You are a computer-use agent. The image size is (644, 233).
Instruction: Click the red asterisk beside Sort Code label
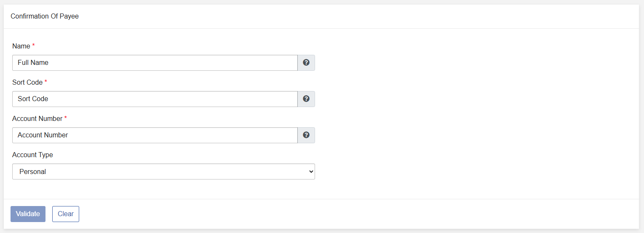[x=45, y=82]
